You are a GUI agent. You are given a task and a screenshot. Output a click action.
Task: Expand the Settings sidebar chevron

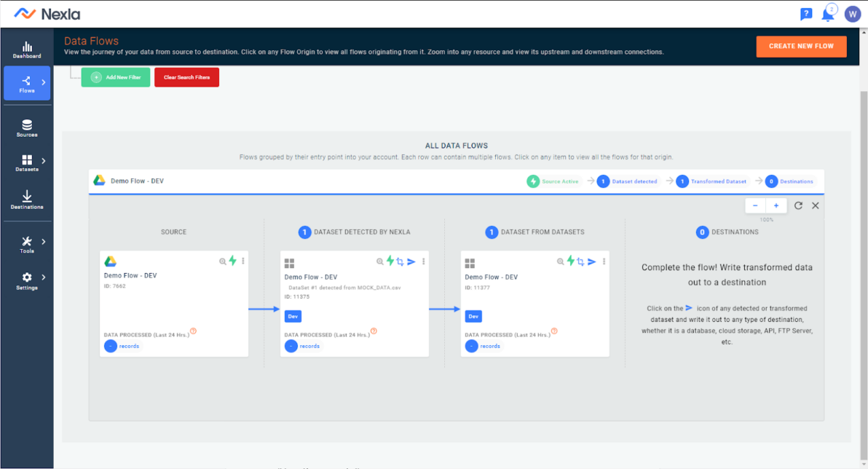point(44,277)
